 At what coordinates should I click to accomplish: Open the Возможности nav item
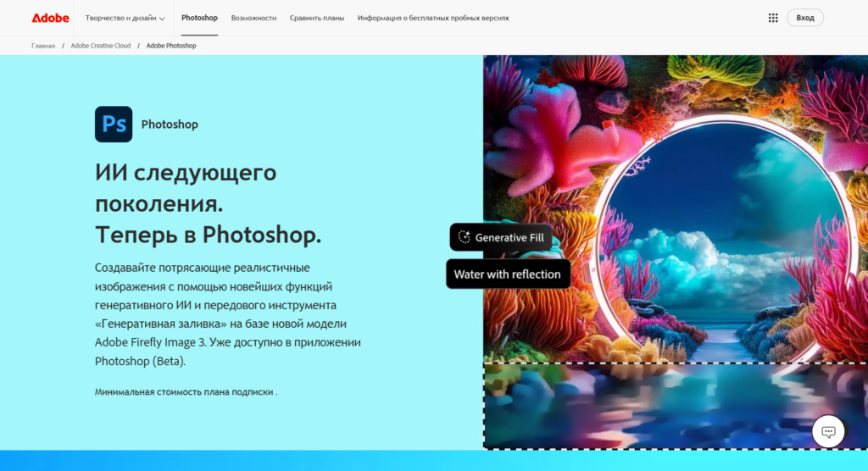(x=253, y=18)
